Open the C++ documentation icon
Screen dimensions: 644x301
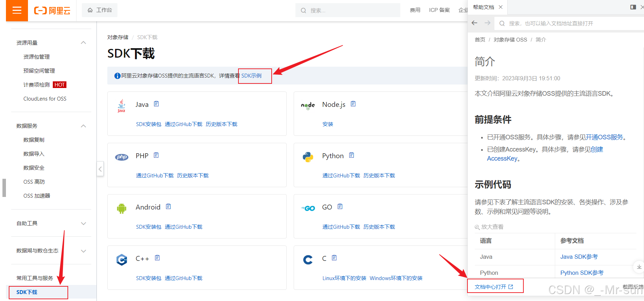click(157, 258)
